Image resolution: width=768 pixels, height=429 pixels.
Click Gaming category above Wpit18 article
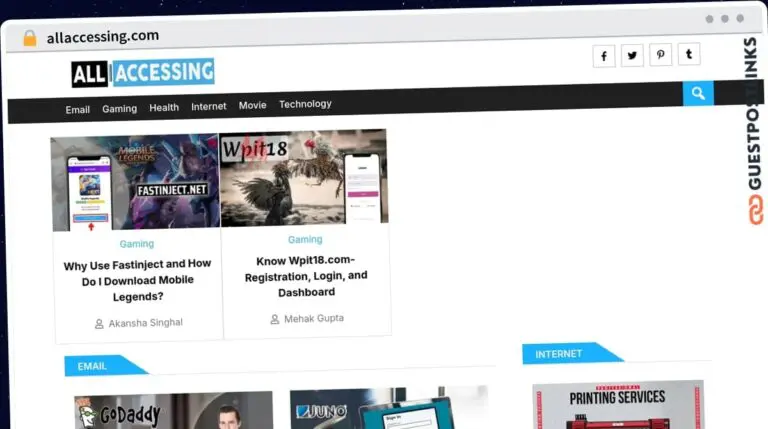pyautogui.click(x=305, y=239)
